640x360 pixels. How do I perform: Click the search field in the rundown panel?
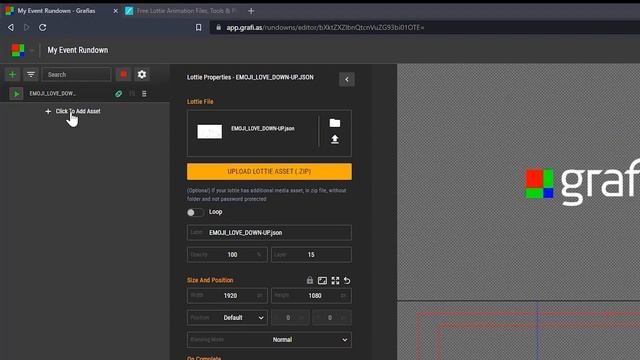tap(77, 74)
